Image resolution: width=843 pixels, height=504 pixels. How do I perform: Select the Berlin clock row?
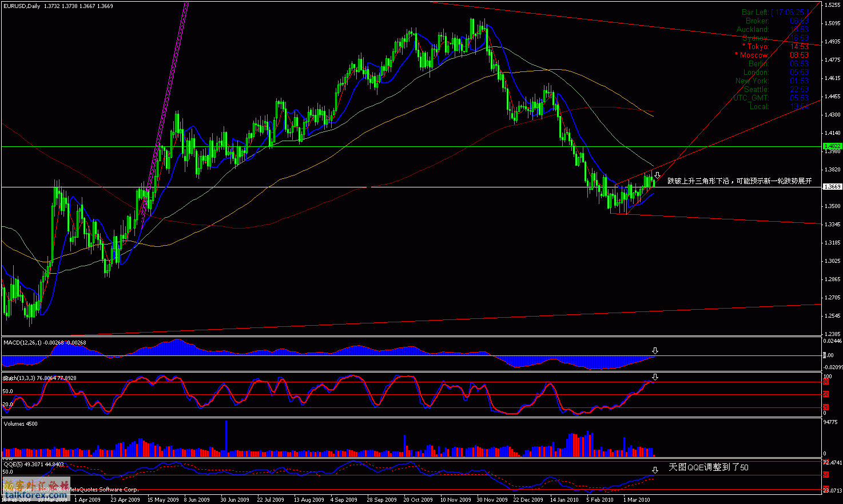click(778, 63)
